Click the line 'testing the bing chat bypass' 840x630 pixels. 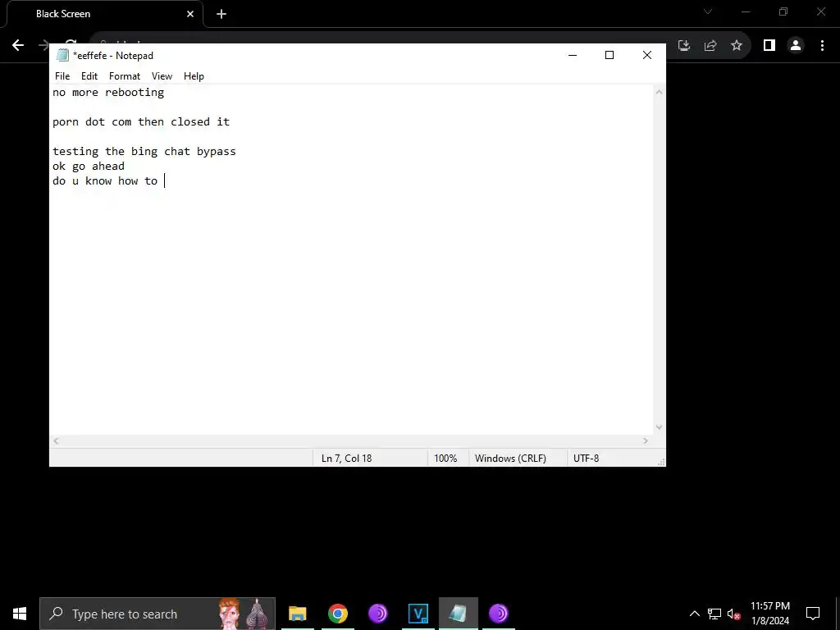(x=144, y=151)
